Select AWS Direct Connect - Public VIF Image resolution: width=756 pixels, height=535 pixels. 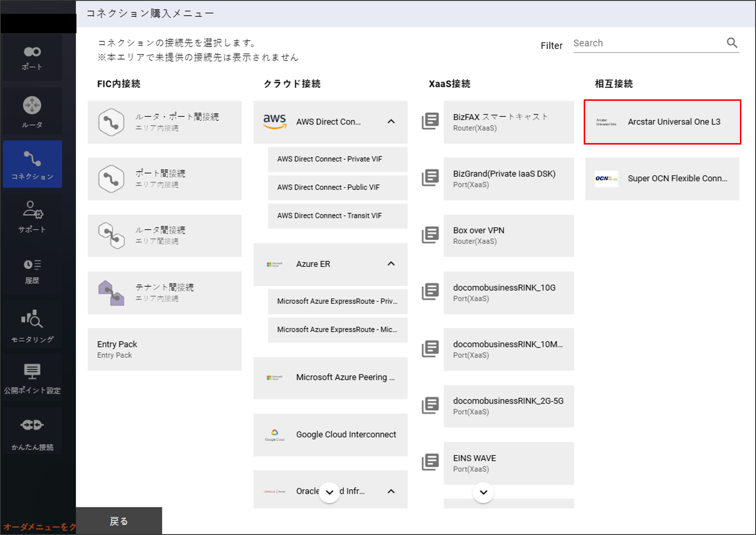pos(338,188)
